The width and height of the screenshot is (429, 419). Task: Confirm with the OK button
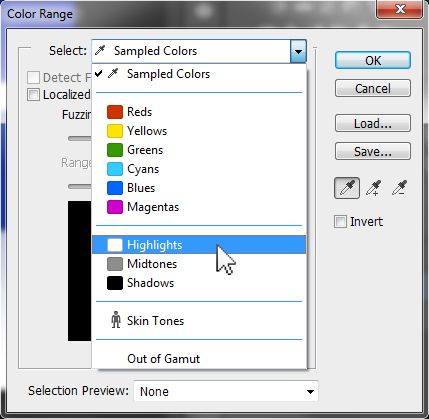click(x=373, y=60)
